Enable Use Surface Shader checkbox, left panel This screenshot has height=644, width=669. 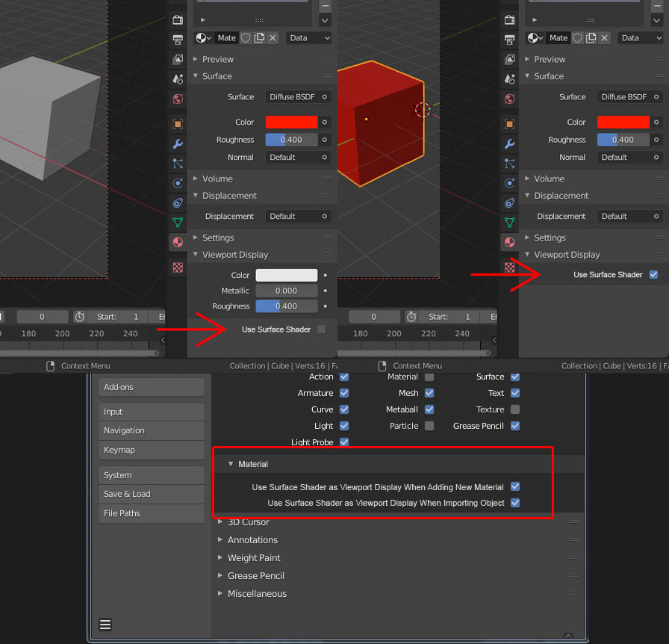pyautogui.click(x=322, y=329)
